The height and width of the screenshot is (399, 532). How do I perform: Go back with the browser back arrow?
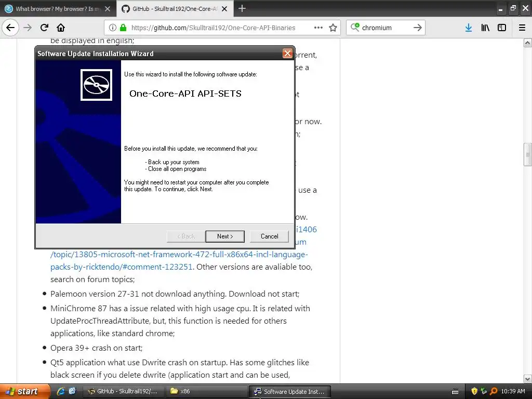point(10,28)
